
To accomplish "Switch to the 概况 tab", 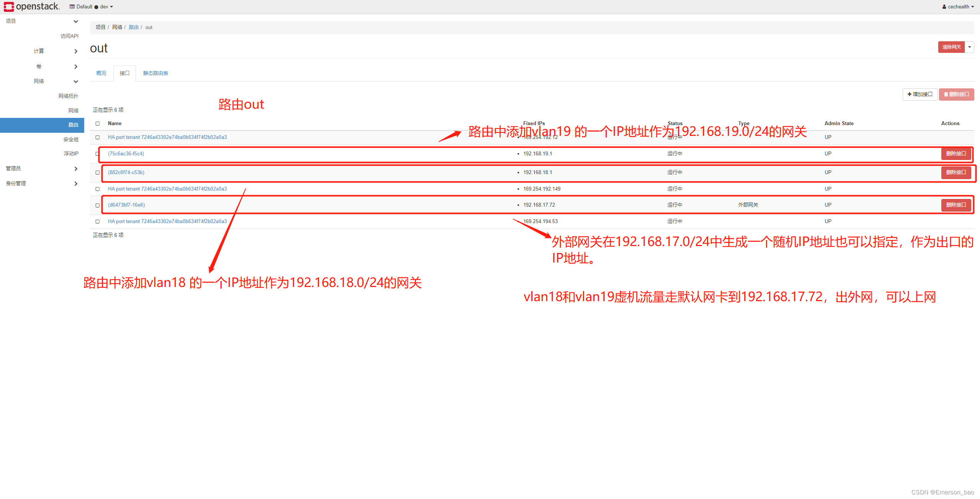I will pyautogui.click(x=101, y=73).
